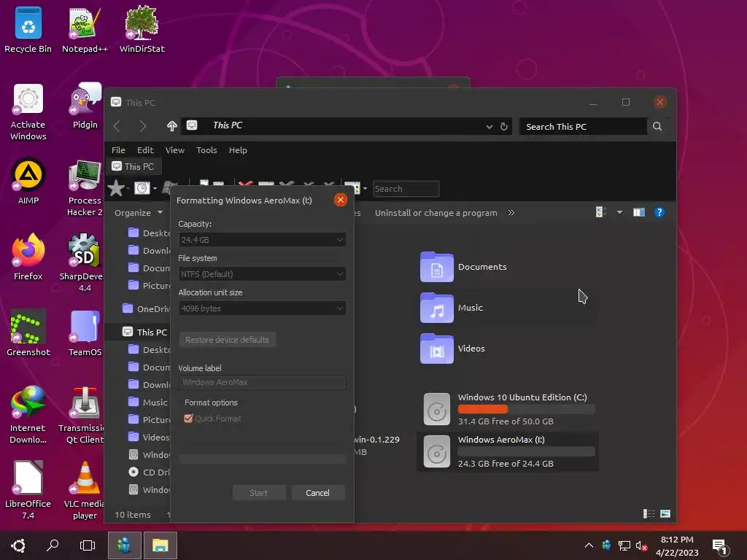
Task: Open the Music folder
Action: [452, 308]
